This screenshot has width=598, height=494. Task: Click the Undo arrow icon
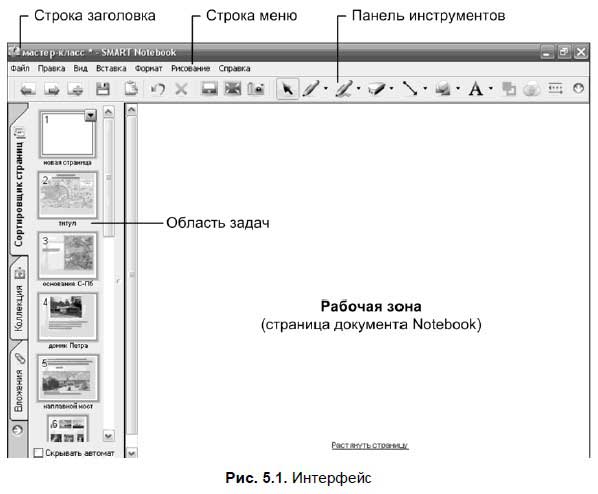pyautogui.click(x=158, y=89)
